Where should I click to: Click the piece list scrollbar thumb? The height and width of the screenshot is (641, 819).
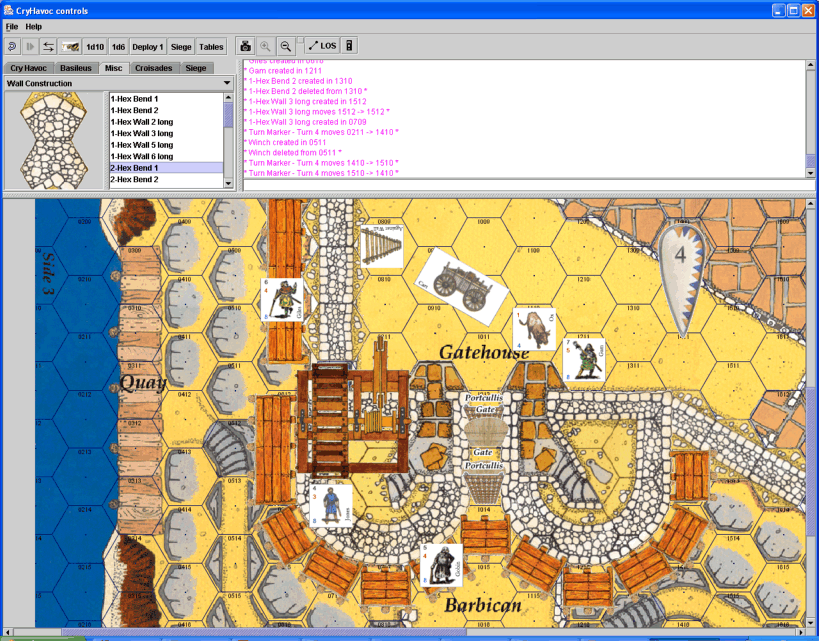[228, 115]
